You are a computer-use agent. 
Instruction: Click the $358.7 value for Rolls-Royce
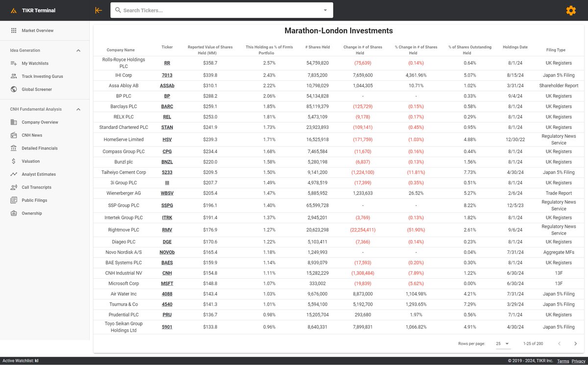coord(210,63)
